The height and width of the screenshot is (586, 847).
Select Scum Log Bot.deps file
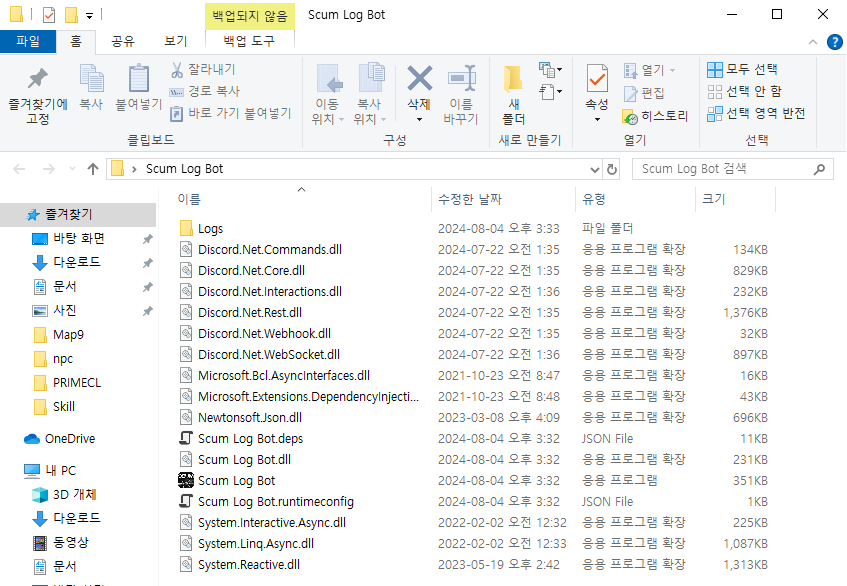(x=250, y=439)
